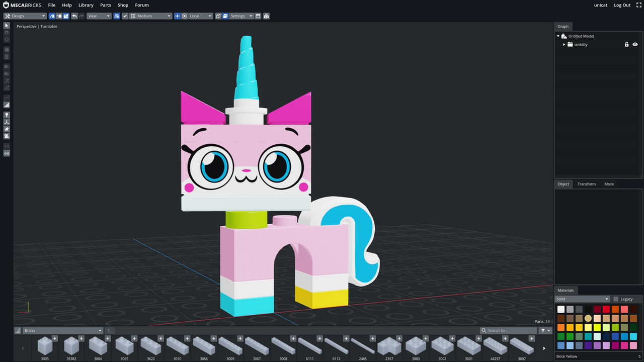Select the light bulb tool in left sidebar

(x=7, y=115)
